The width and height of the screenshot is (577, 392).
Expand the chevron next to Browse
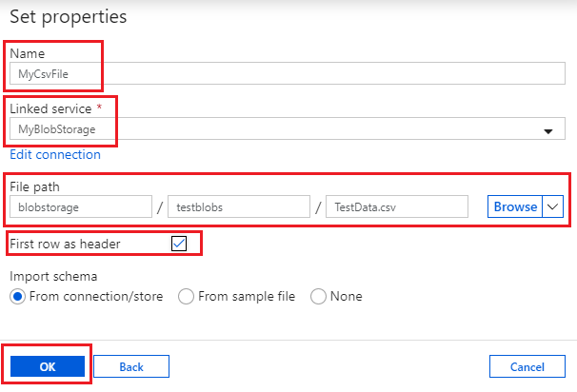(x=553, y=206)
